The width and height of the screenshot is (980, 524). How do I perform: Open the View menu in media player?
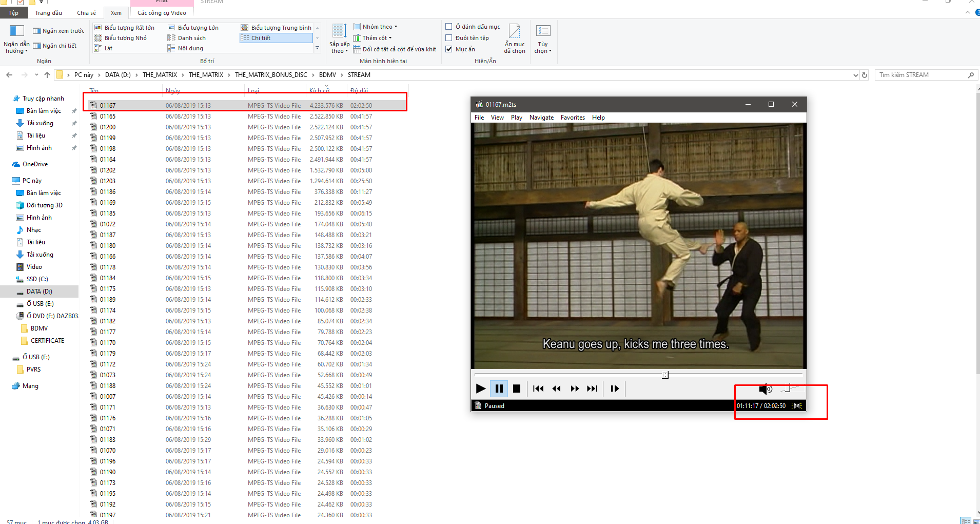tap(497, 118)
